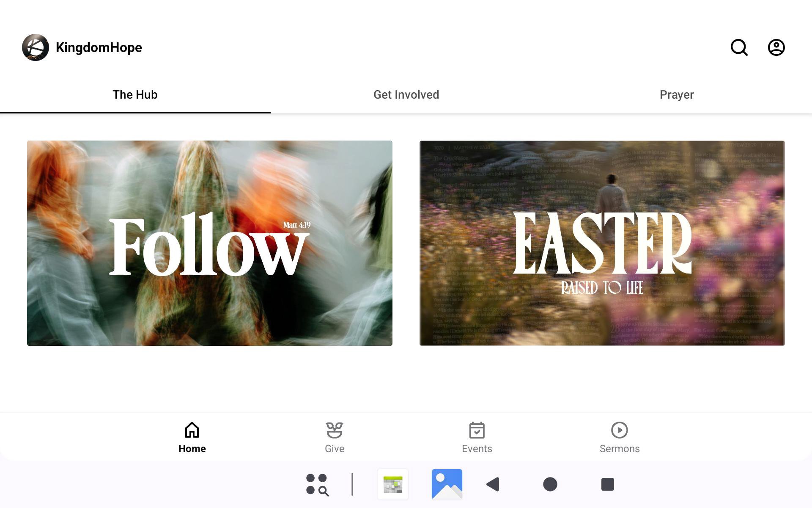Open the Sermons play icon
The height and width of the screenshot is (508, 812).
coord(619,430)
